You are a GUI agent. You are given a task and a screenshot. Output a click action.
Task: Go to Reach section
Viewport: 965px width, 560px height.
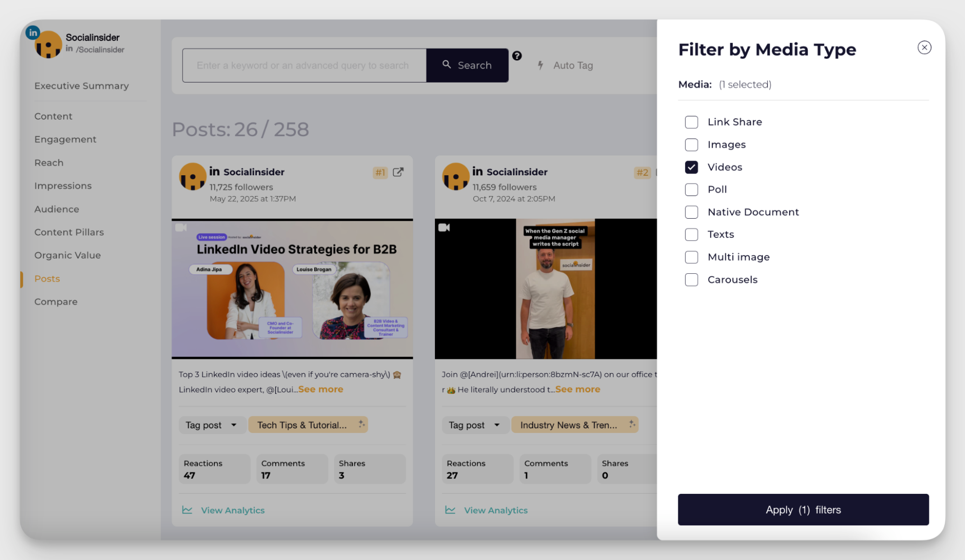[49, 163]
